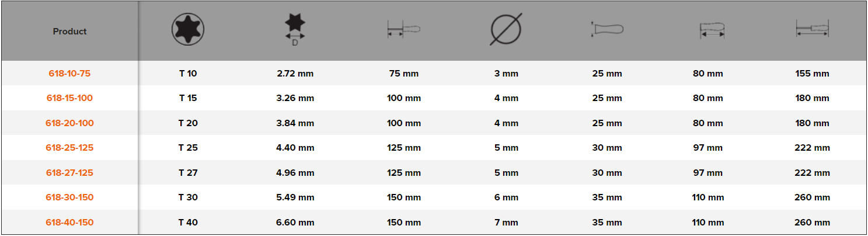
Task: Open product 618-15-100 link
Action: point(69,98)
